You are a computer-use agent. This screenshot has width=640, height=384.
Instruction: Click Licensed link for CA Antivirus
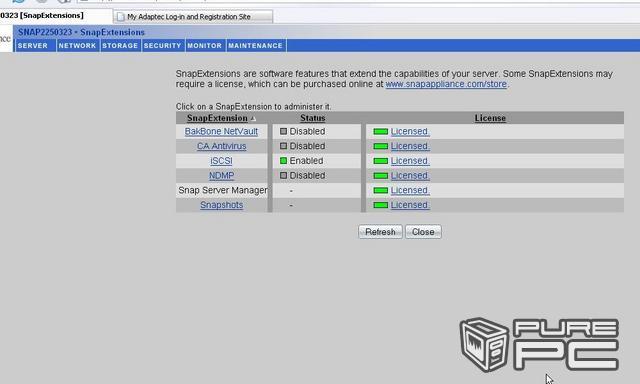(410, 146)
